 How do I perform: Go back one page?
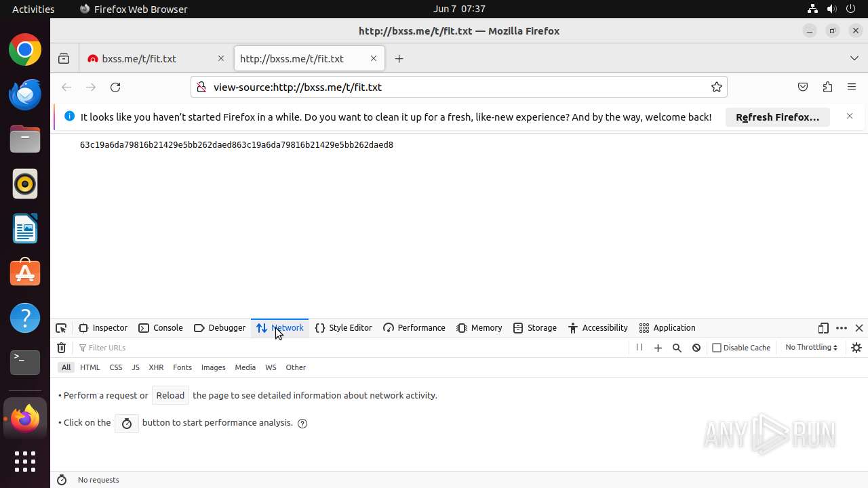point(66,87)
